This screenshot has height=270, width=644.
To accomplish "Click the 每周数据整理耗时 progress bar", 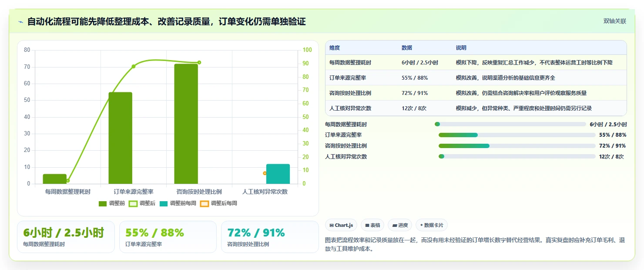I will pyautogui.click(x=510, y=124).
